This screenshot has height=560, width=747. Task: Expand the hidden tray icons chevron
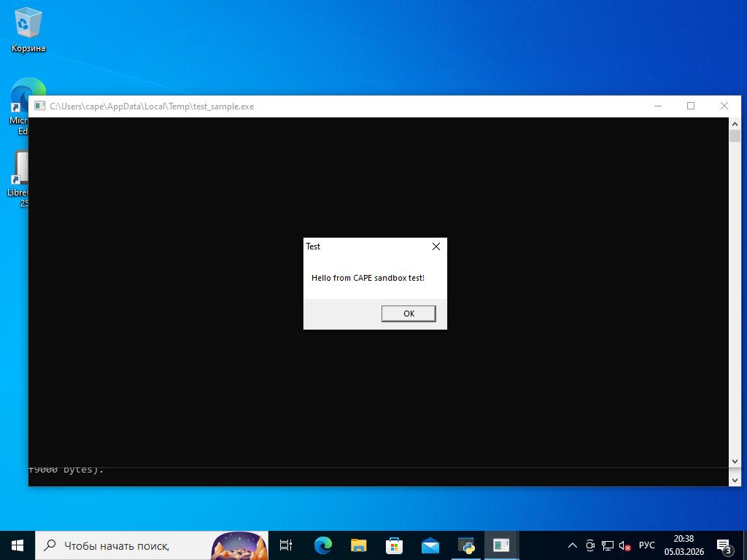pyautogui.click(x=573, y=545)
